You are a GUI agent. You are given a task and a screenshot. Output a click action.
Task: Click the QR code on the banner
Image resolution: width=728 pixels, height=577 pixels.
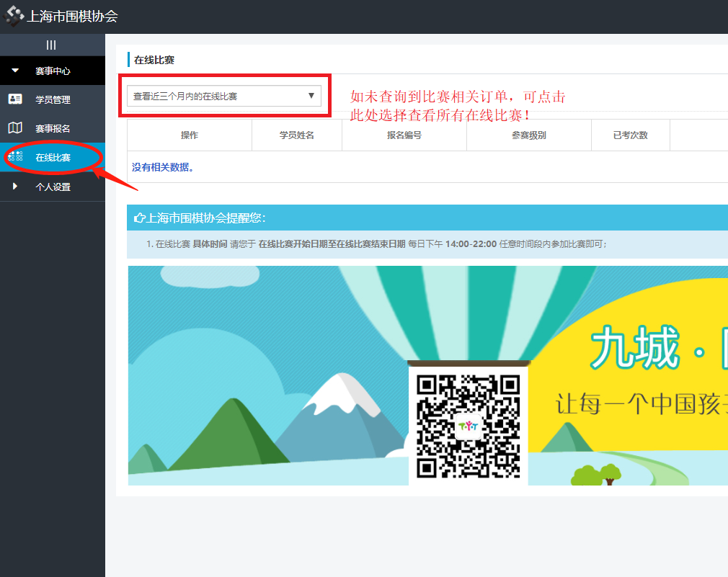[x=469, y=426]
